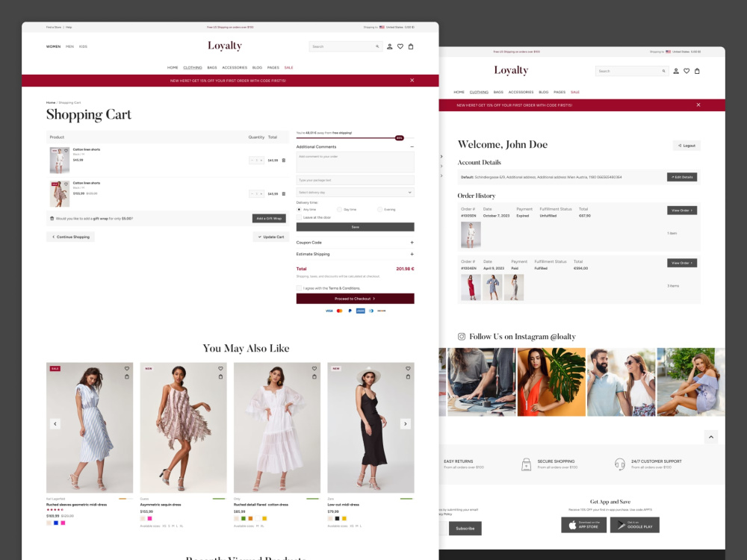Screen dimensions: 747x560
Task: Open the orange swimsuit Instagram photo
Action: tap(551, 382)
